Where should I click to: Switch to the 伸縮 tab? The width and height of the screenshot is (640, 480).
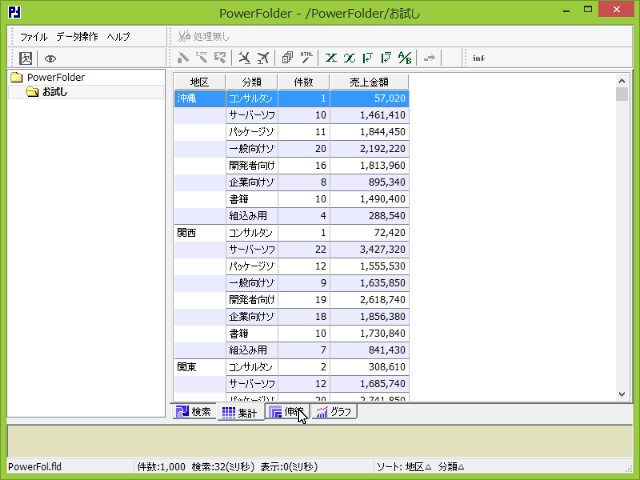(287, 412)
